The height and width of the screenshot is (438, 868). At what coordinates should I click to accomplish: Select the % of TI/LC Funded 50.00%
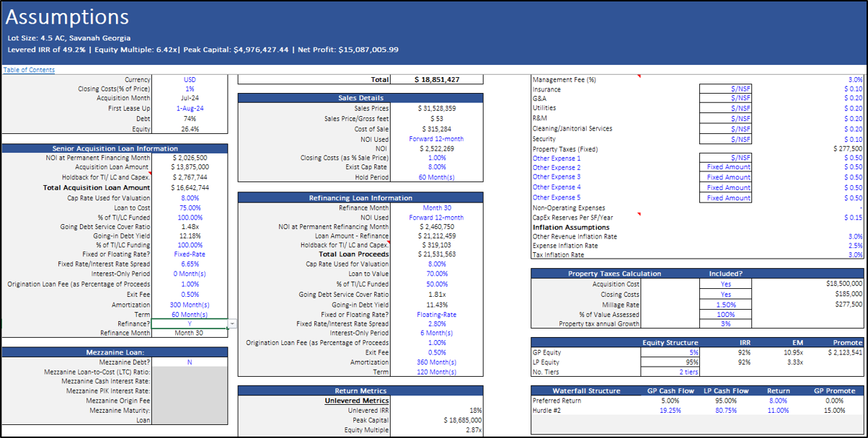tap(437, 284)
